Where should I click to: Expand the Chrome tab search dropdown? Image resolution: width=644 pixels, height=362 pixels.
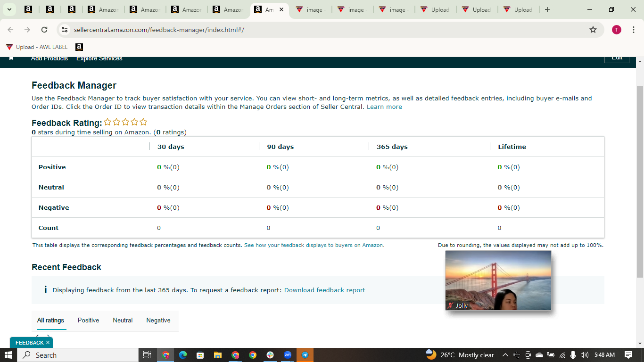(x=9, y=9)
